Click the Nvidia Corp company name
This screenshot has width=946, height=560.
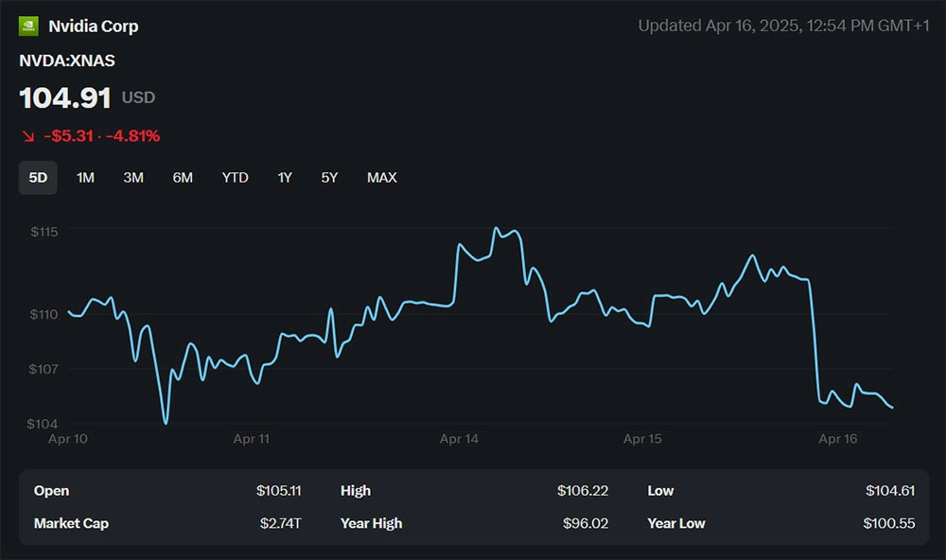(x=94, y=26)
